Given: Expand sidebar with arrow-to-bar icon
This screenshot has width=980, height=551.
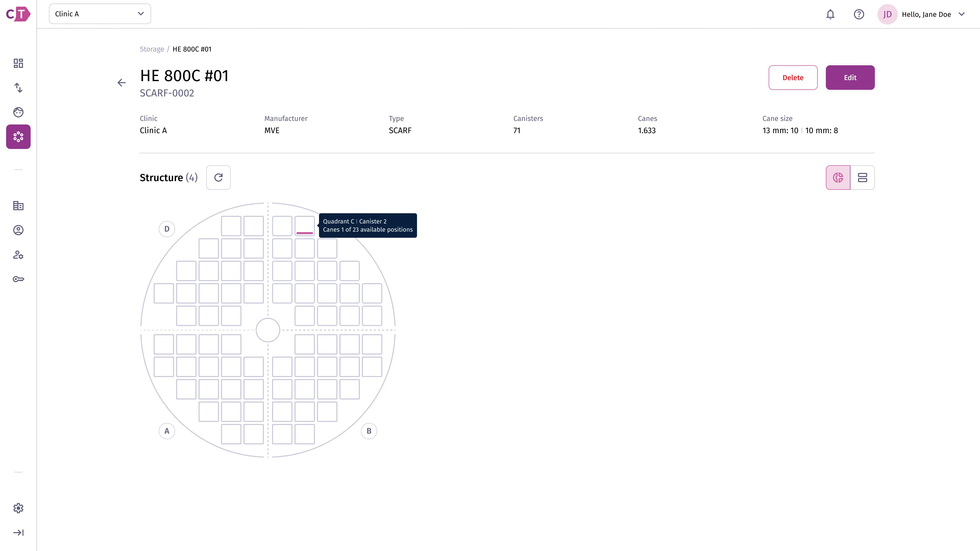Looking at the screenshot, I should click(18, 532).
